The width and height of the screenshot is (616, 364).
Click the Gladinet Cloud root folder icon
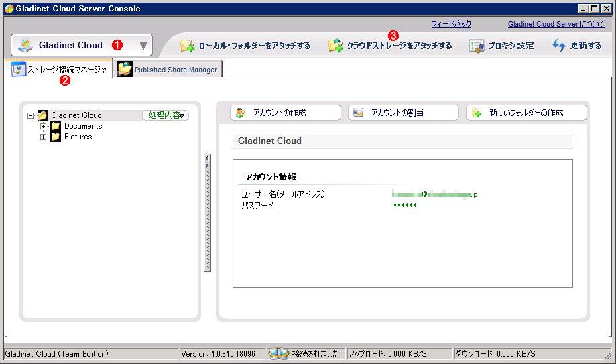point(42,115)
